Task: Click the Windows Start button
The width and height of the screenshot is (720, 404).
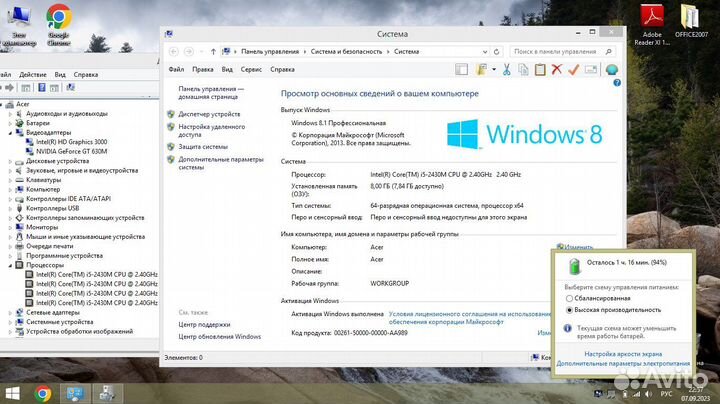Action: pos(14,392)
